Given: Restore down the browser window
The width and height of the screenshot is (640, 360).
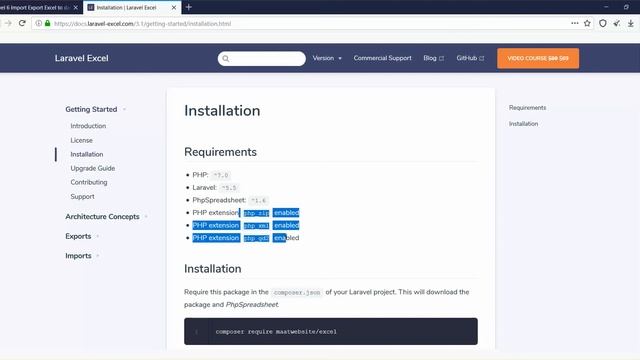Looking at the screenshot, I should [x=626, y=7].
